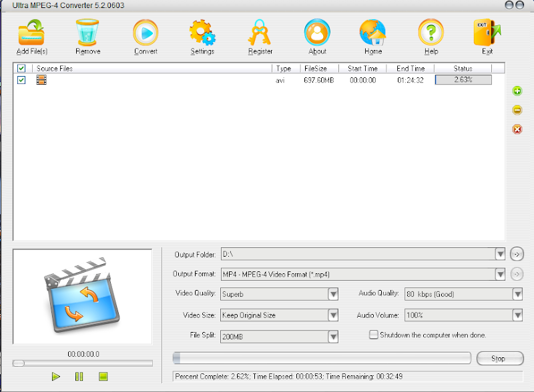Click the film strip icon in file row
Viewport: 534px width, 392px height.
pos(41,80)
